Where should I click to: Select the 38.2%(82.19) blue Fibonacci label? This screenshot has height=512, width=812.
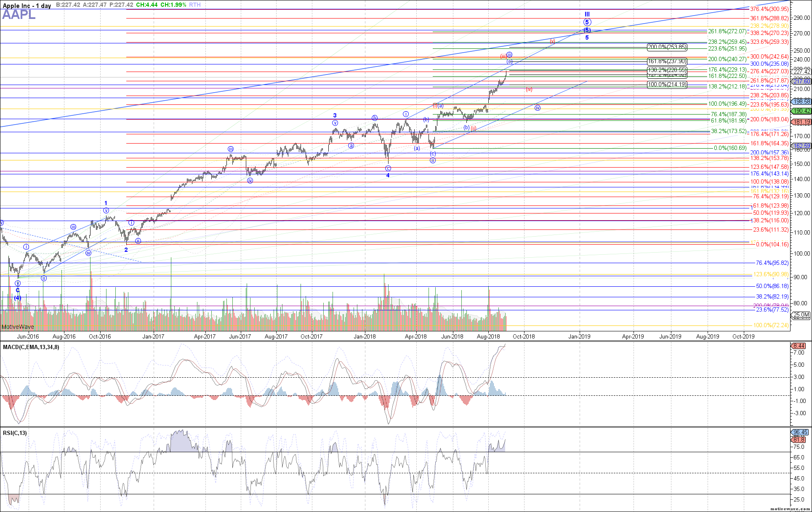coord(772,297)
